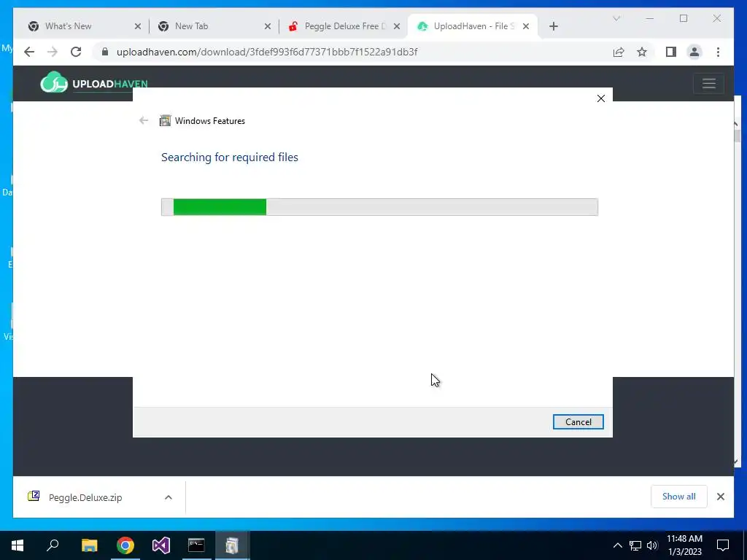Click the green progress bar
The image size is (747, 560).
click(x=379, y=207)
